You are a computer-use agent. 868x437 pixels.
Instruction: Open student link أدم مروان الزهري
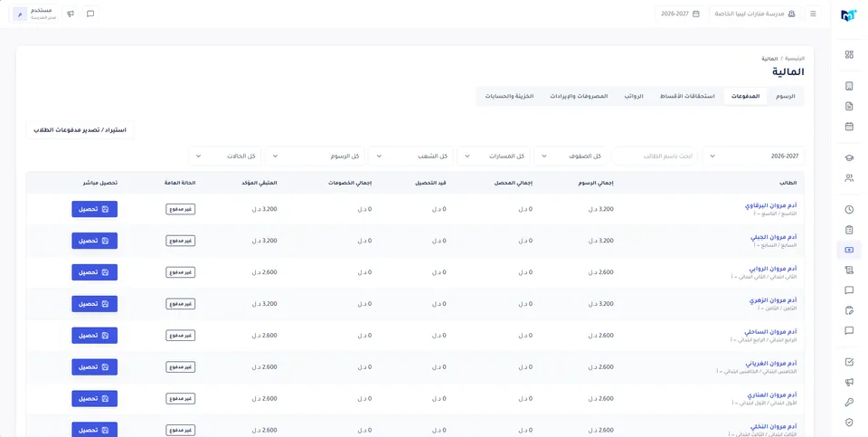pos(773,300)
